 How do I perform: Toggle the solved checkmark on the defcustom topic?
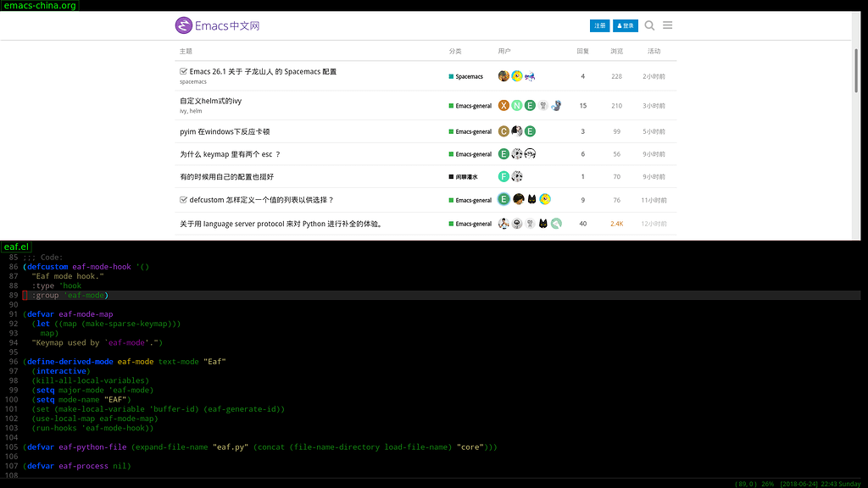(182, 198)
